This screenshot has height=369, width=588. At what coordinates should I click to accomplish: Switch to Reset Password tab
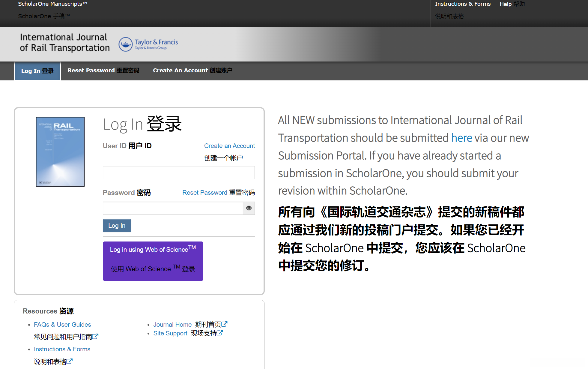(103, 70)
